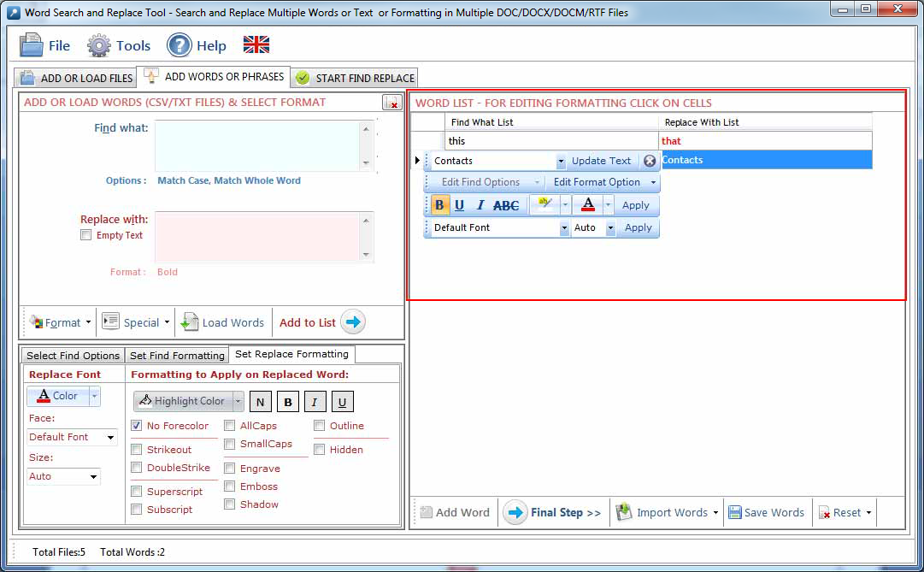The width and height of the screenshot is (924, 572).
Task: Open the Tools menu
Action: click(x=119, y=45)
